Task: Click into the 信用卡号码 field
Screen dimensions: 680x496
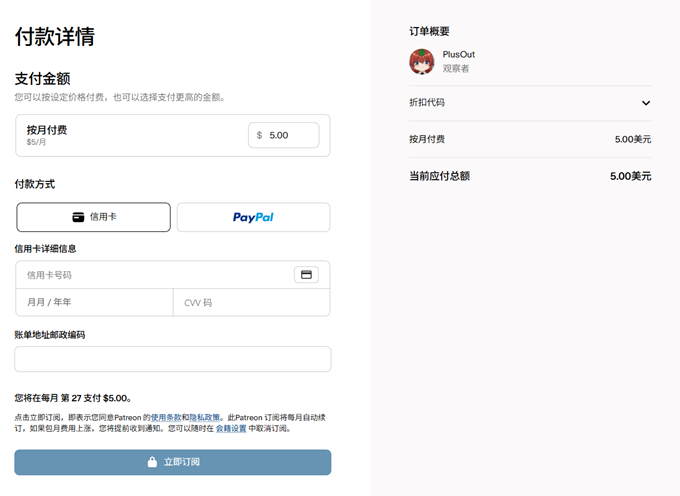Action: point(150,275)
